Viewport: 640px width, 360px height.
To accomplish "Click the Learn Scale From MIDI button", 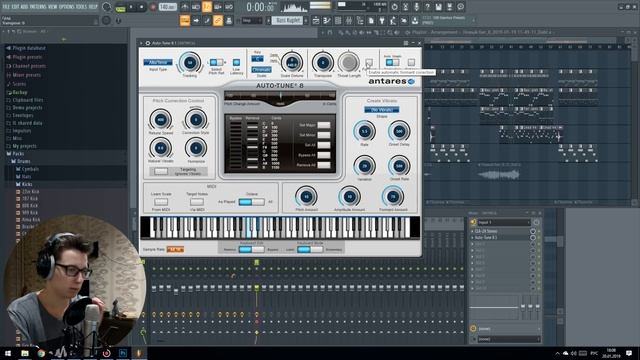I will [161, 202].
